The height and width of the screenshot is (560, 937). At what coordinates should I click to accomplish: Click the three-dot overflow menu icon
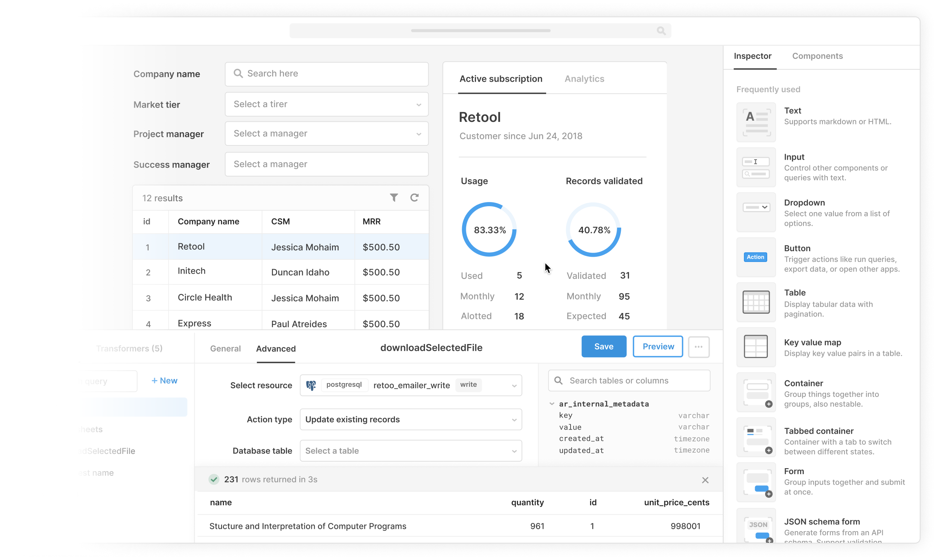click(x=698, y=347)
